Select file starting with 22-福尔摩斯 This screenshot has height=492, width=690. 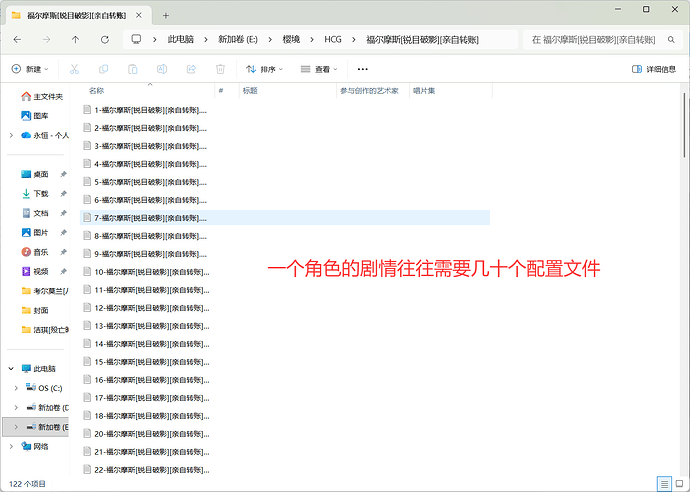146,470
